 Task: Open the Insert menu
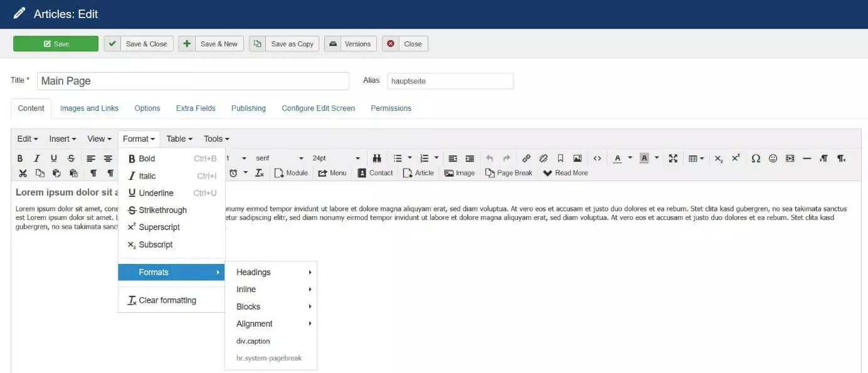point(63,139)
